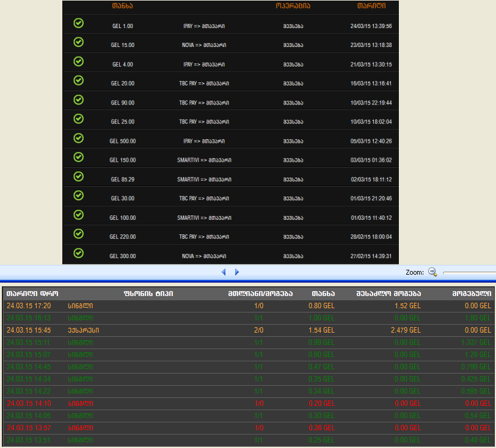Select the 21/03/15 13:30:15 date cell

point(371,64)
